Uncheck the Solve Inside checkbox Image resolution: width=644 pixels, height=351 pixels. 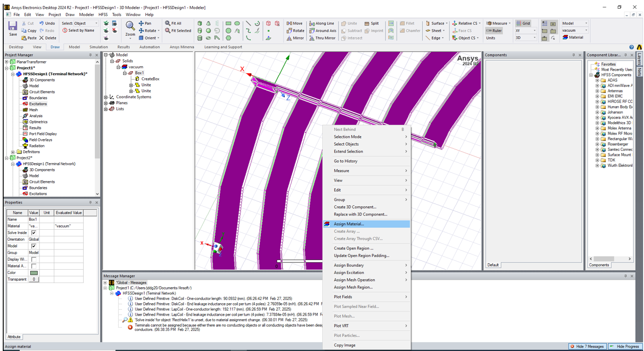coord(34,233)
